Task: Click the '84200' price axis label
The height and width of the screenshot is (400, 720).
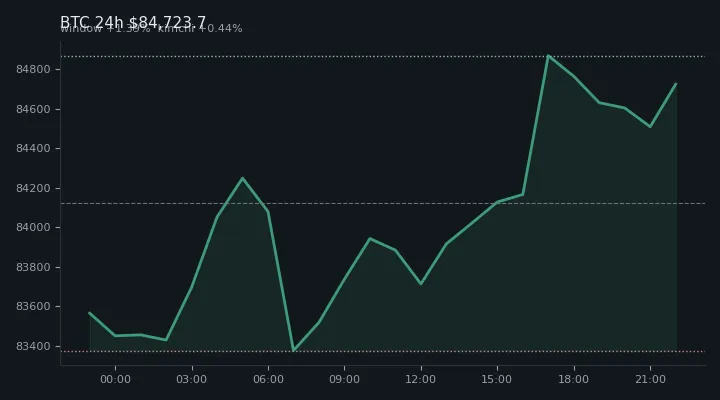Action: 33,188
